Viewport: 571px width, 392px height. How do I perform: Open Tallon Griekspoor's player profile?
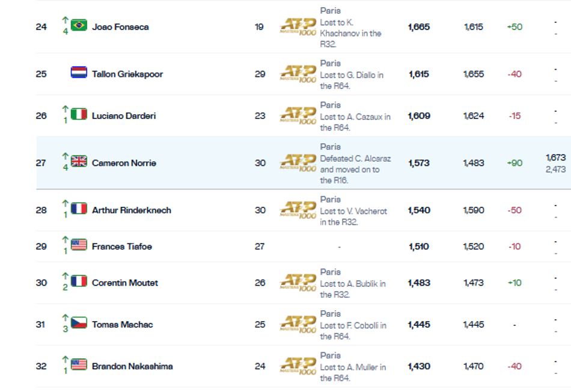pyautogui.click(x=127, y=74)
